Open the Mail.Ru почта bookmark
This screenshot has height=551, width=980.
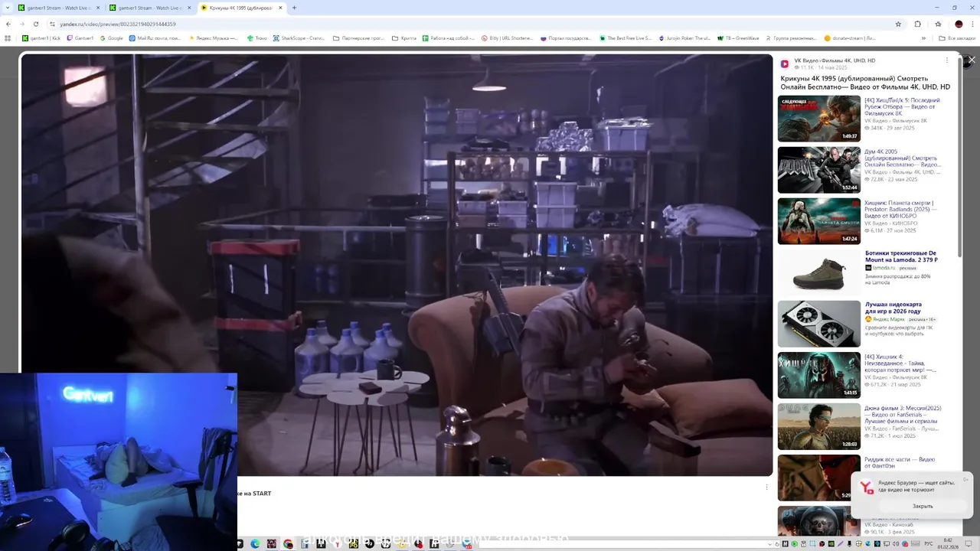click(155, 37)
